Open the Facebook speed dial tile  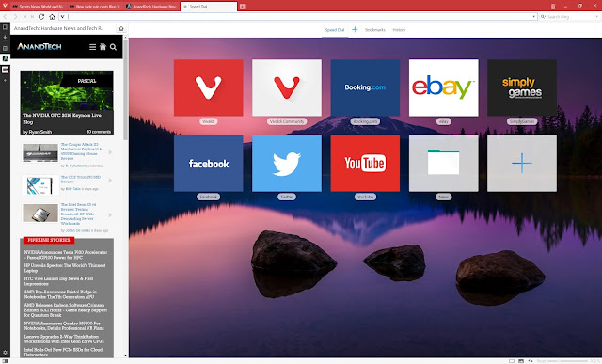tap(209, 163)
